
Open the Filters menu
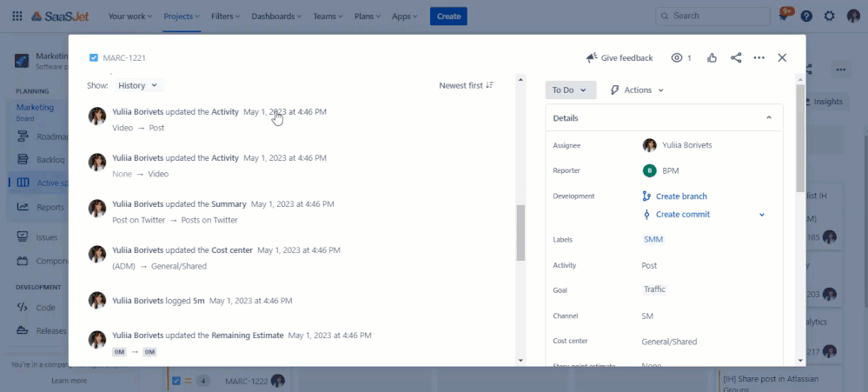(225, 16)
